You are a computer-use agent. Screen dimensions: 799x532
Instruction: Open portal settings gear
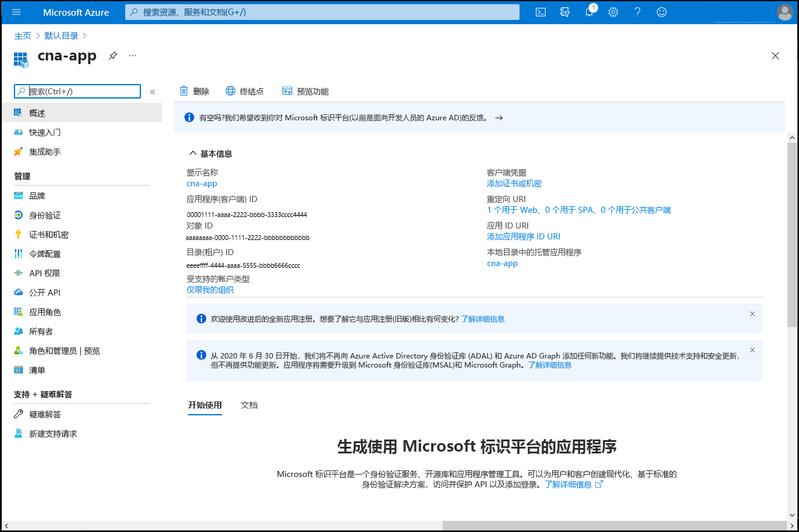pyautogui.click(x=613, y=12)
